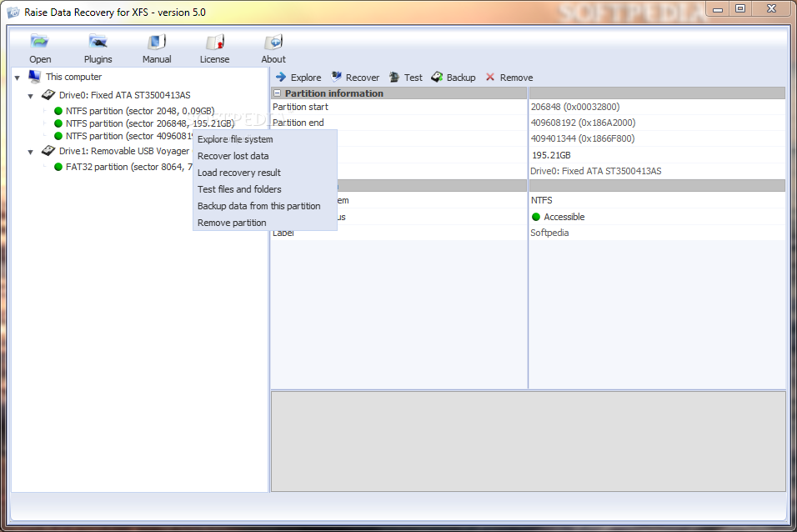Click the Test button label

(414, 78)
